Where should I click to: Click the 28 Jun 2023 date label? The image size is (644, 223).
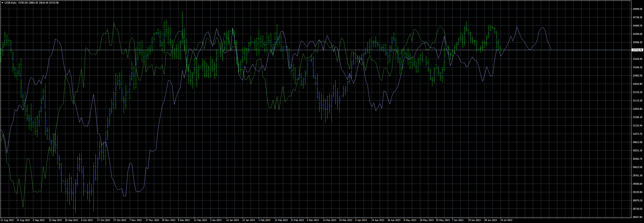[x=491, y=220]
